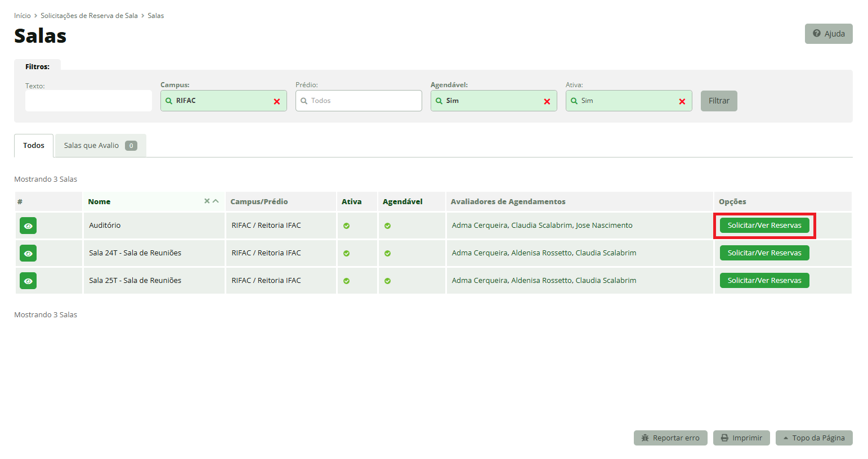The width and height of the screenshot is (868, 459).
Task: Click Solicitar/Ver Reservas for Sala 25T
Action: point(764,281)
